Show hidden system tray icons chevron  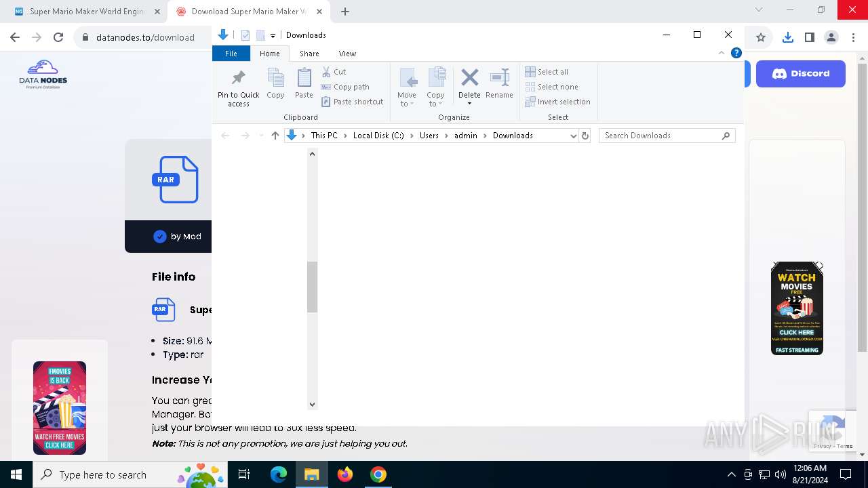(731, 474)
